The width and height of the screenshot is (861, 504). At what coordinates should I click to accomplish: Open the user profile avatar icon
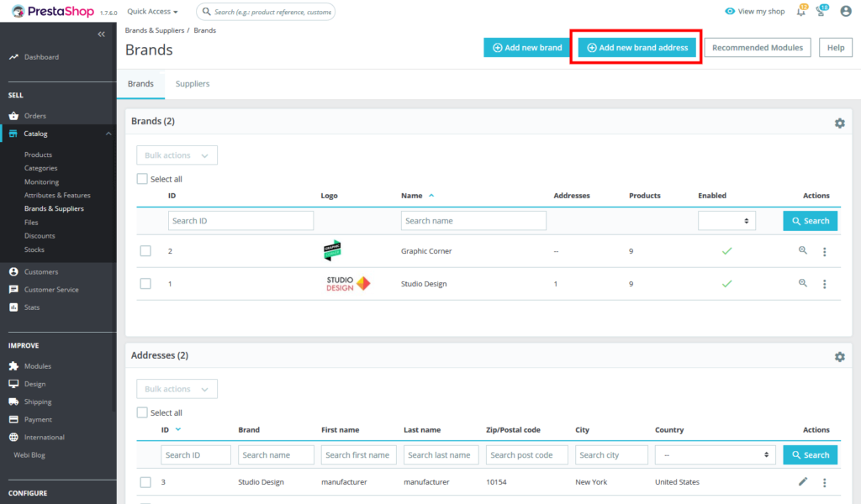point(846,12)
